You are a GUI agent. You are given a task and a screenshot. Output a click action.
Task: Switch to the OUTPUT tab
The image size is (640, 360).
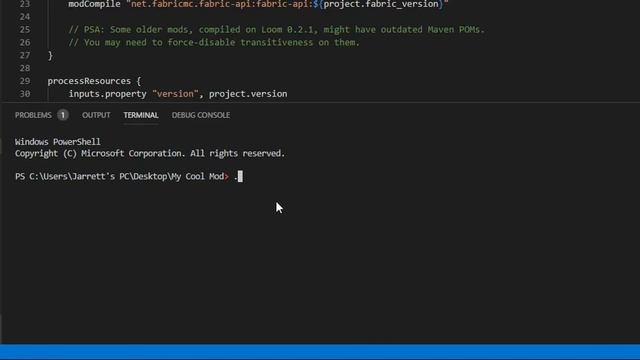[x=96, y=115]
